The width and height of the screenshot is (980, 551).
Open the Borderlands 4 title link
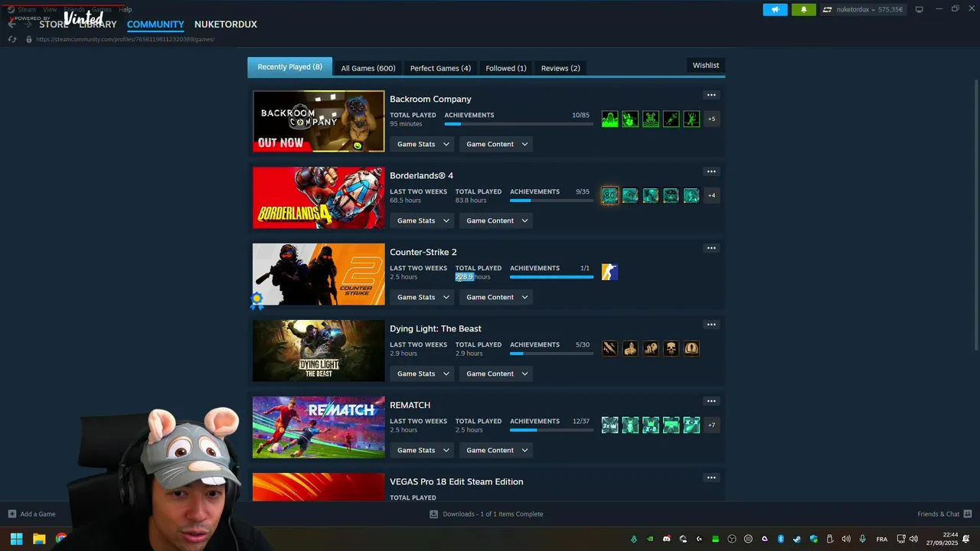pos(421,175)
